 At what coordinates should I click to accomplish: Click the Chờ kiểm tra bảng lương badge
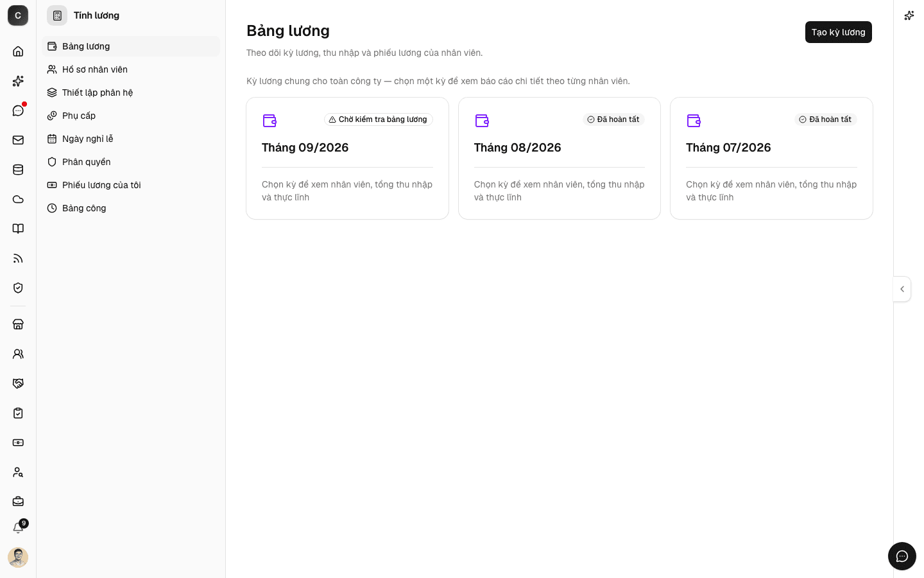pos(379,119)
